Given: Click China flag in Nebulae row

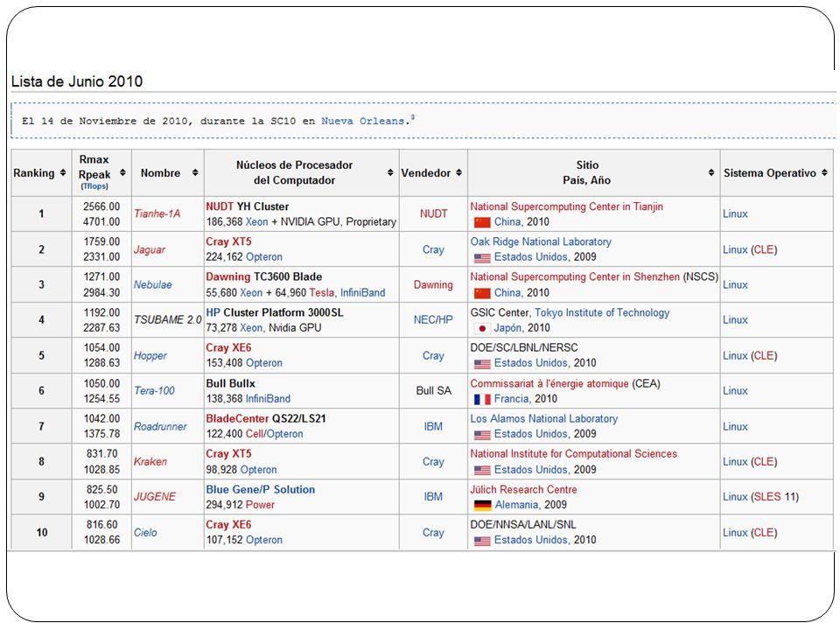Looking at the screenshot, I should pos(482,293).
